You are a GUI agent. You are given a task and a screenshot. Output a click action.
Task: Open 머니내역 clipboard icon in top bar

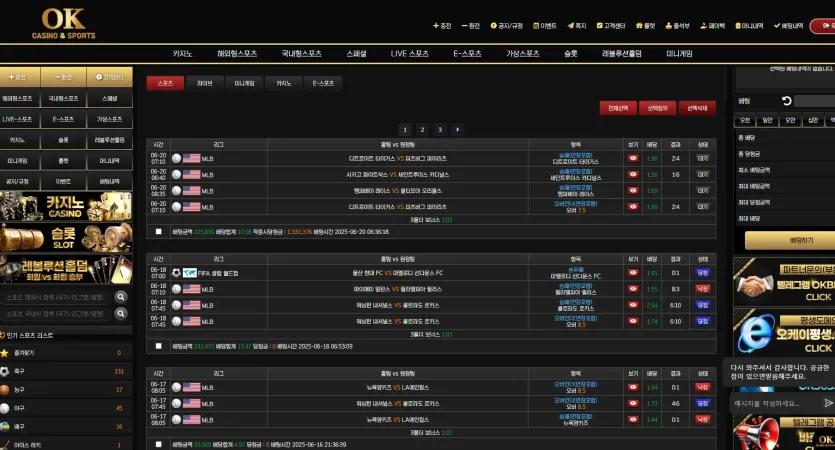tap(738, 26)
